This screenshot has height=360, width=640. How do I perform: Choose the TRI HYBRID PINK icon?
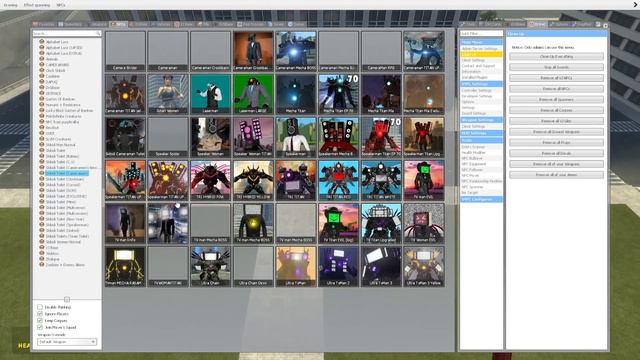coord(210,180)
